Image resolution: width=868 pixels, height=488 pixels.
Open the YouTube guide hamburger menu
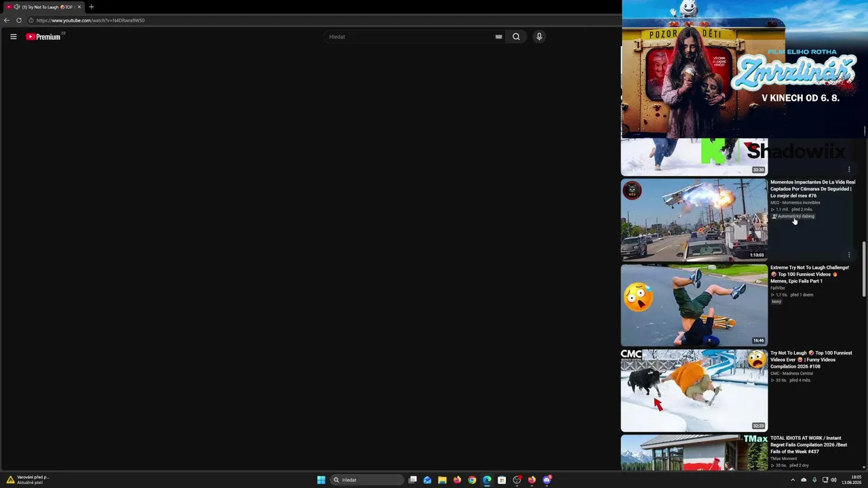13,37
